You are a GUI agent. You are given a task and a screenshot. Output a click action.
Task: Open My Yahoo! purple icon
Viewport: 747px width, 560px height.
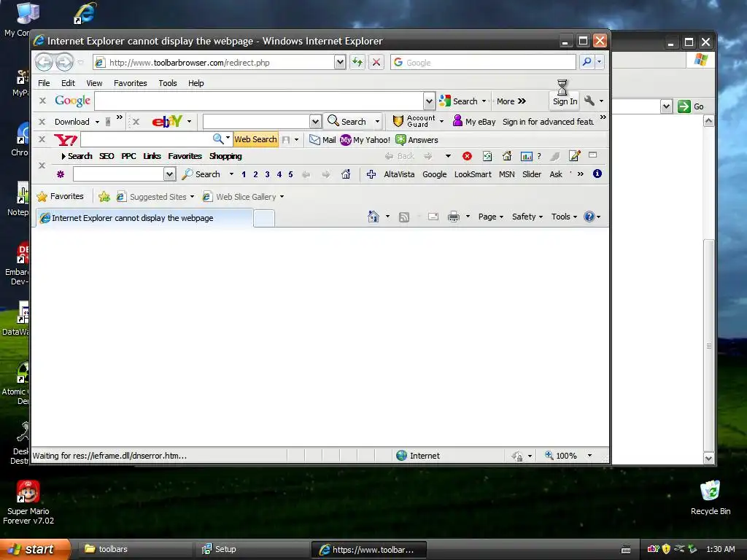(345, 139)
